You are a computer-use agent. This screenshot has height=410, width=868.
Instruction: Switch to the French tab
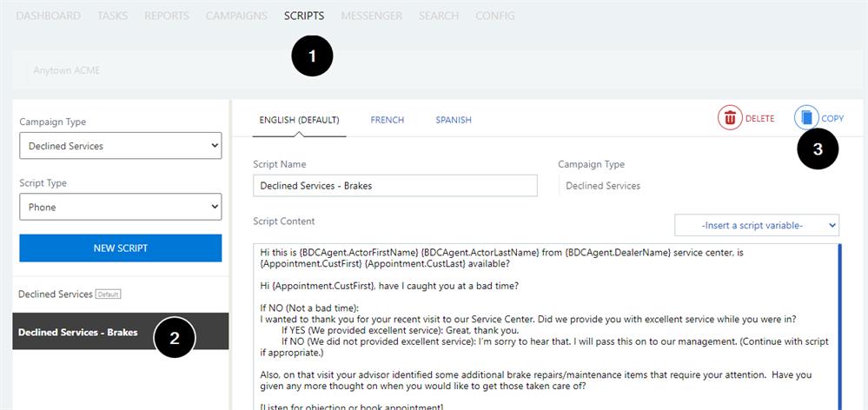tap(387, 120)
